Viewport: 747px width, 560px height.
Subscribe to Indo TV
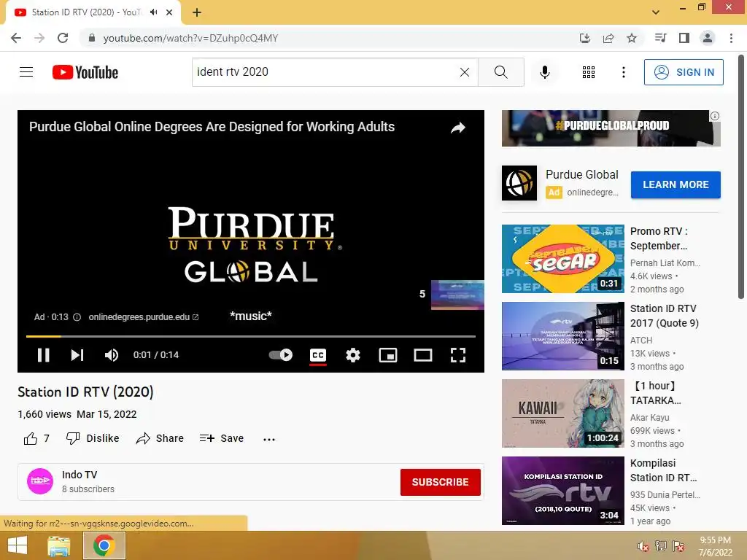click(x=440, y=482)
